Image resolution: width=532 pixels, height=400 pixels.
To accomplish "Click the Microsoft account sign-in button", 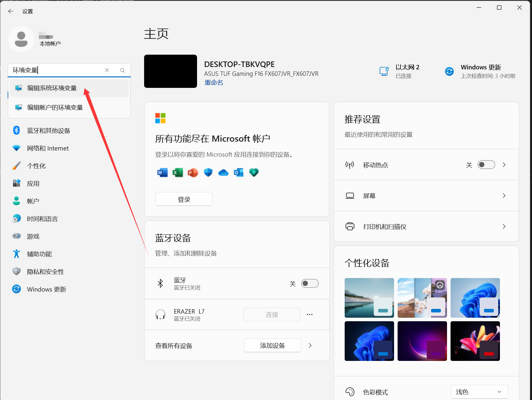I will 184,200.
